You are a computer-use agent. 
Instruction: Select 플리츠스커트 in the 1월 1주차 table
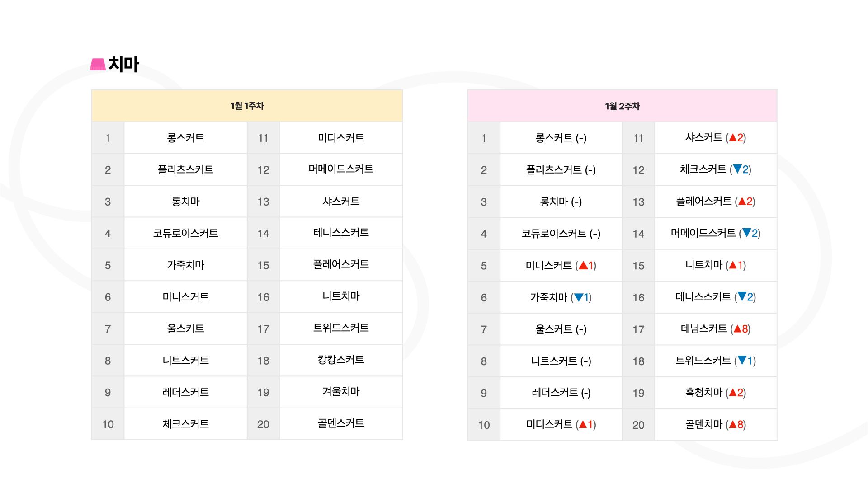[x=185, y=169]
